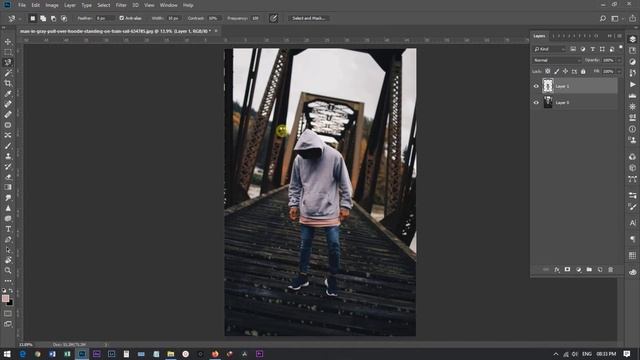Open the Image menu

click(52, 5)
